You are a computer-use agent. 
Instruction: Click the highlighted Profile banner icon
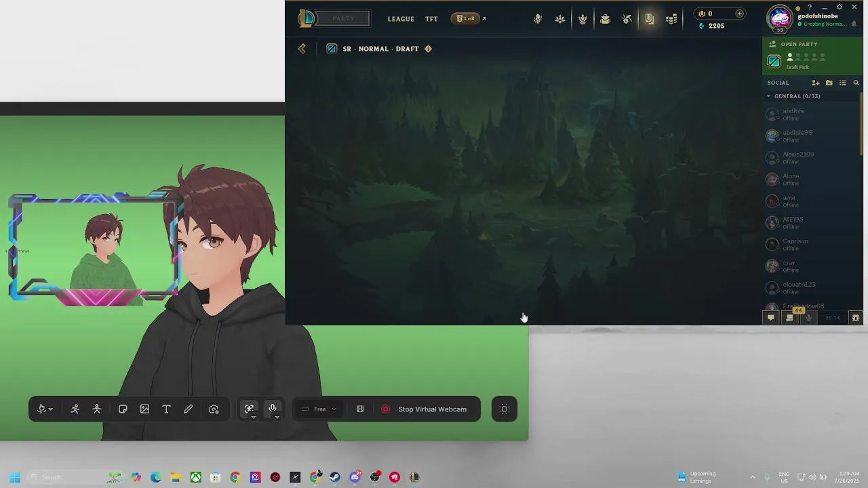point(650,19)
